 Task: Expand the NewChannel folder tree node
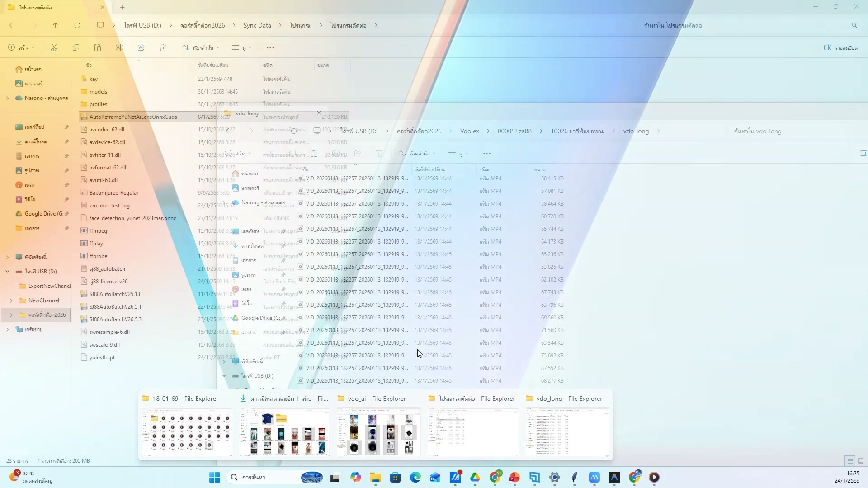(11, 300)
